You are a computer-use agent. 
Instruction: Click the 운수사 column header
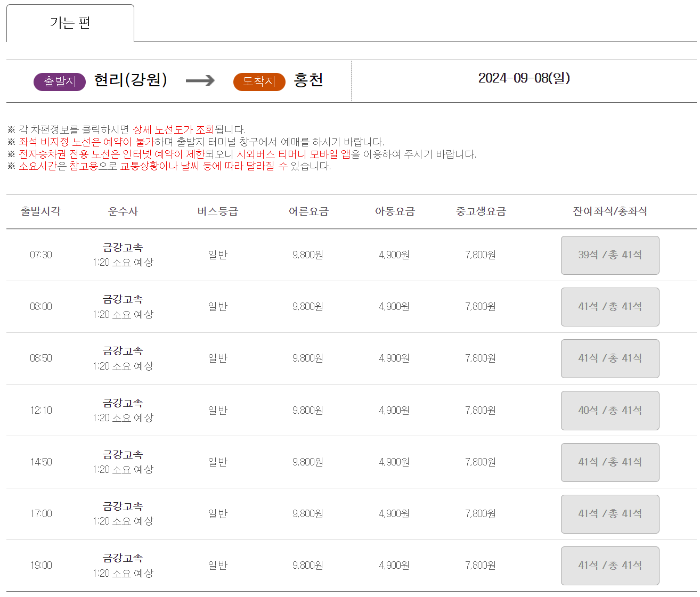(x=123, y=211)
